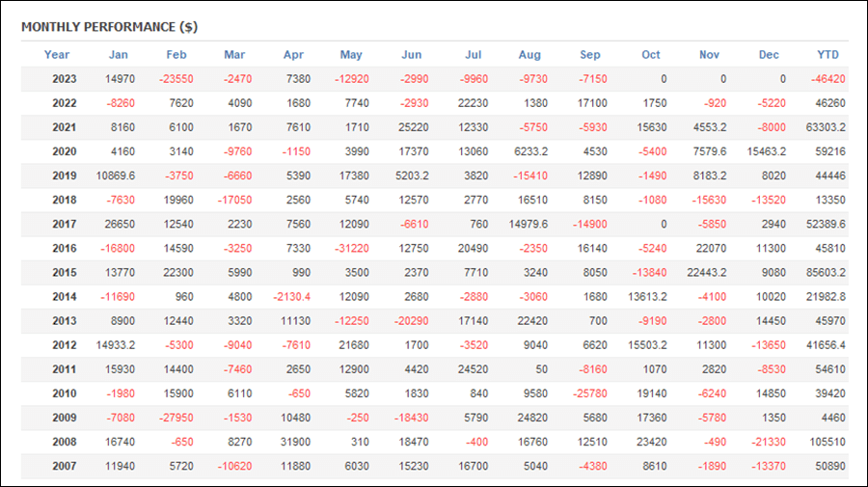Screen dimensions: 868x487
Task: Click 2007 Mar value -10620
Action: (234, 466)
